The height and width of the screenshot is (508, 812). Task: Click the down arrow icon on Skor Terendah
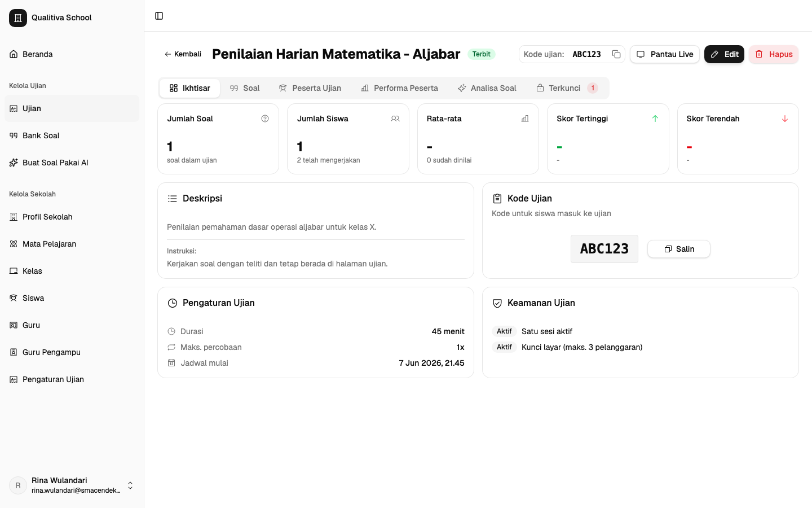(x=785, y=119)
